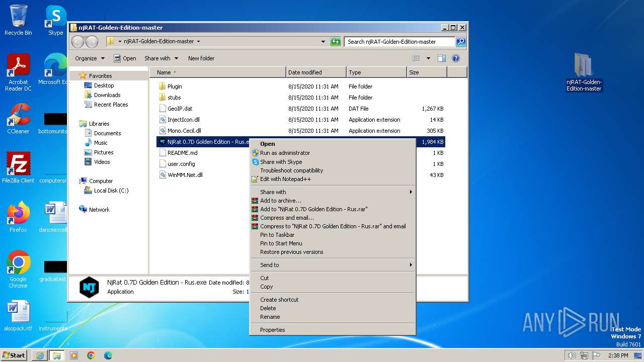Toggle the preview pane button
Viewport: 644px width, 362px height.
coord(441,58)
